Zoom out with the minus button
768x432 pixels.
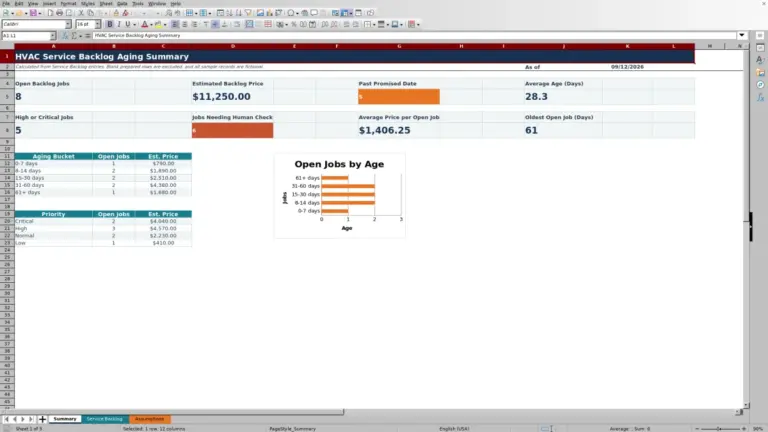click(697, 429)
